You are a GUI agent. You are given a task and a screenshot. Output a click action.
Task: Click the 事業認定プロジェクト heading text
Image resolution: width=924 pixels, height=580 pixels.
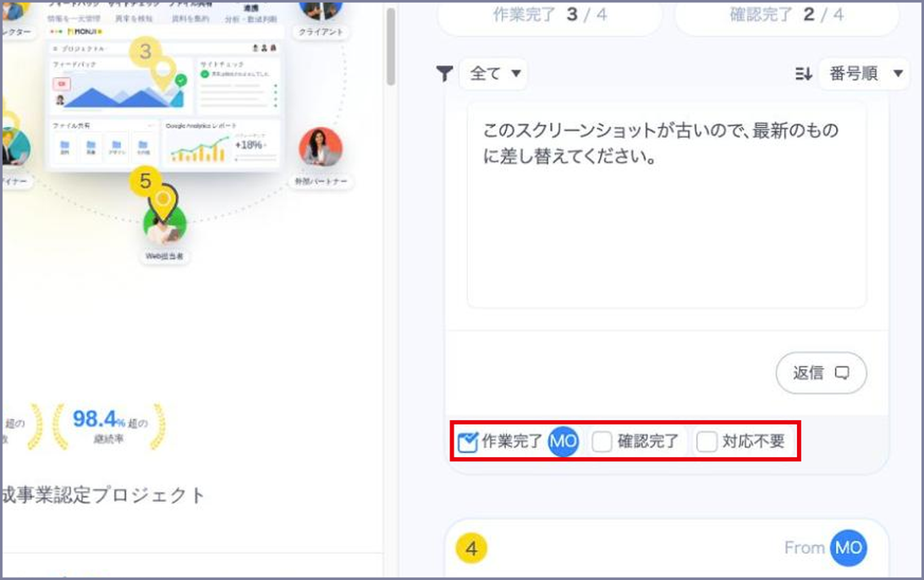pos(102,495)
